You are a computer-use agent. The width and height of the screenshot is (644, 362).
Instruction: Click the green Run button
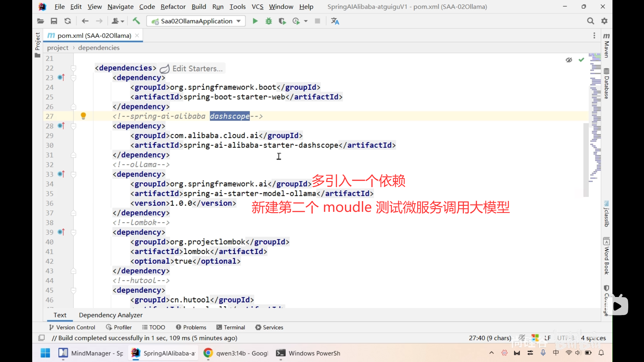click(x=255, y=21)
